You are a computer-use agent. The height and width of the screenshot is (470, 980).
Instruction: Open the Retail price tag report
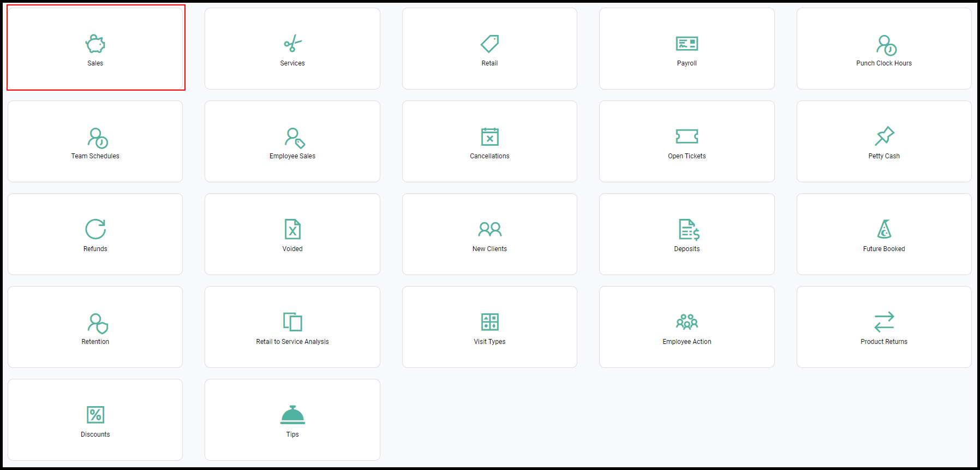(x=489, y=49)
